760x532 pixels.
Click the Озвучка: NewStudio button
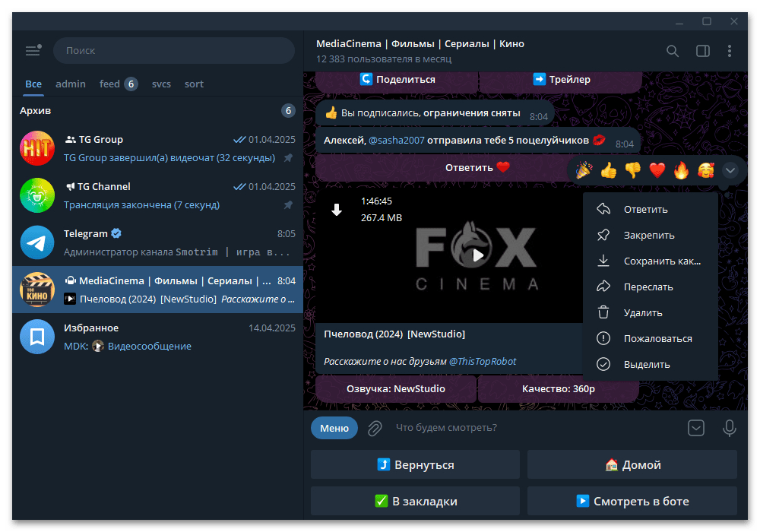(396, 389)
